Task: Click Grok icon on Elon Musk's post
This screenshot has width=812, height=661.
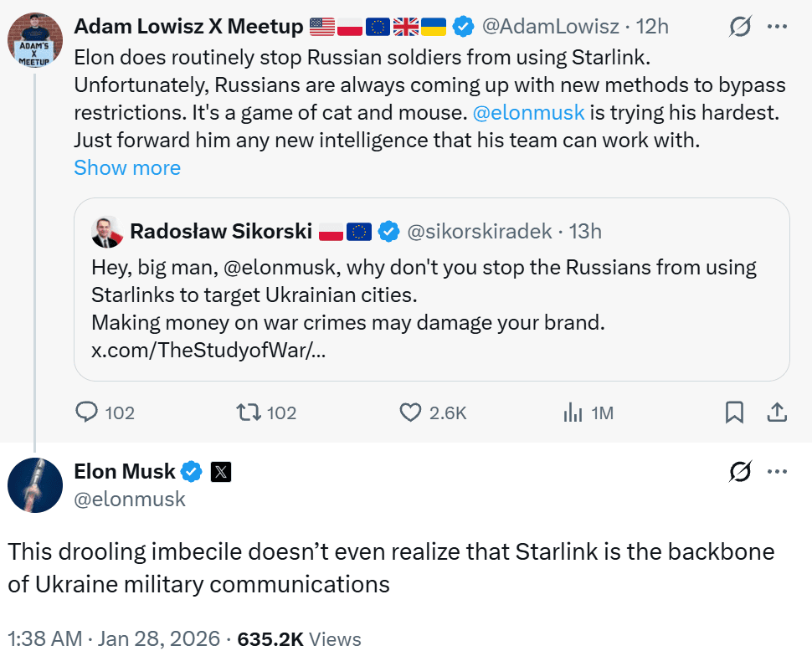Action: 740,472
